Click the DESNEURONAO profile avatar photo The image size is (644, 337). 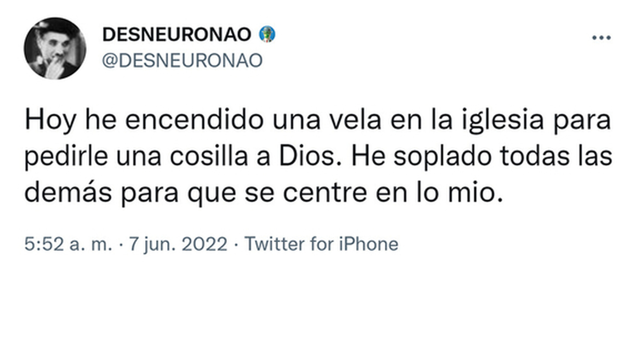pyautogui.click(x=55, y=48)
